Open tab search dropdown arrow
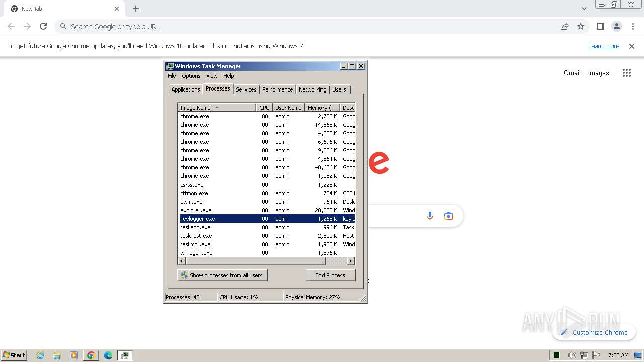 (x=584, y=9)
